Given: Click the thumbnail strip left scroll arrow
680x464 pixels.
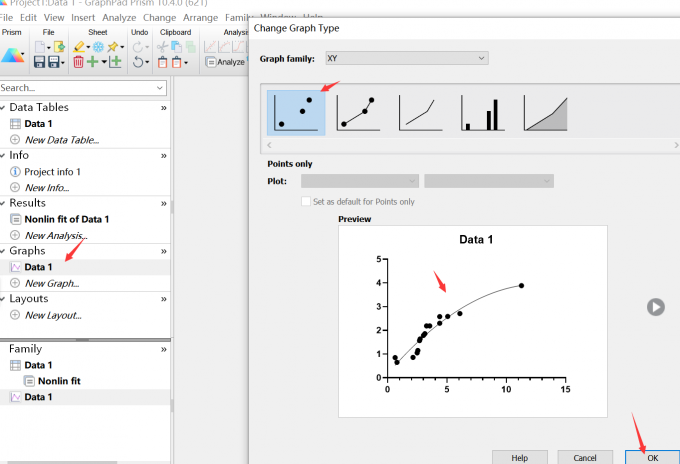Looking at the screenshot, I should click(269, 145).
